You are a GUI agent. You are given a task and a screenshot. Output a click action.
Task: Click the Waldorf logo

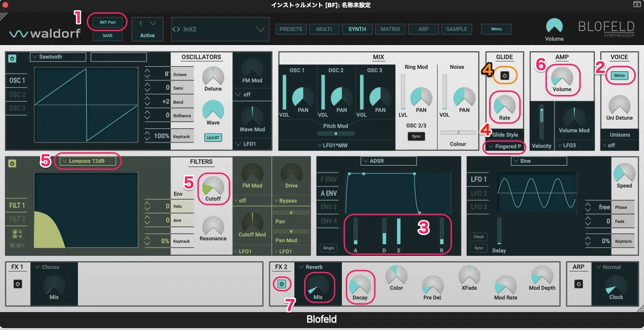click(x=45, y=34)
